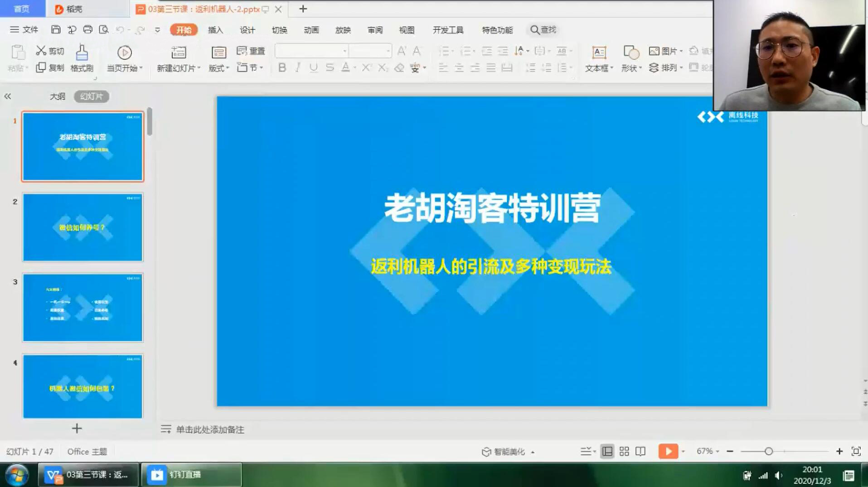
Task: Toggle italic formatting
Action: tap(298, 68)
